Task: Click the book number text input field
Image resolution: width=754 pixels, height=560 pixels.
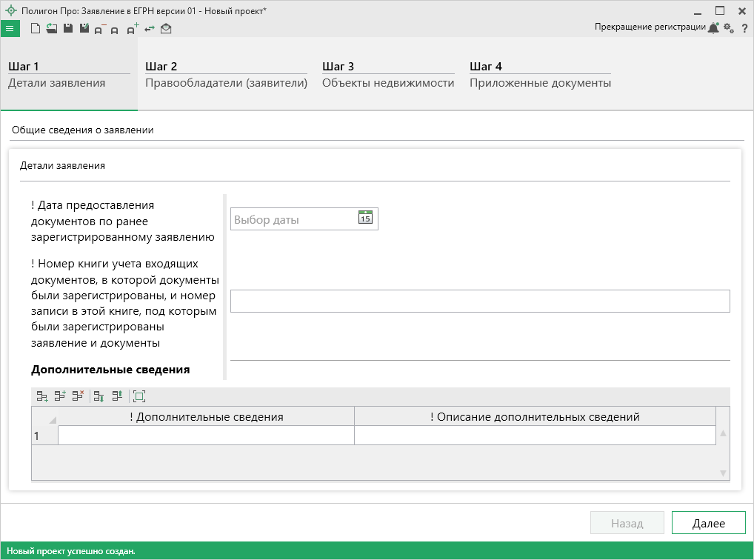Action: coord(480,301)
